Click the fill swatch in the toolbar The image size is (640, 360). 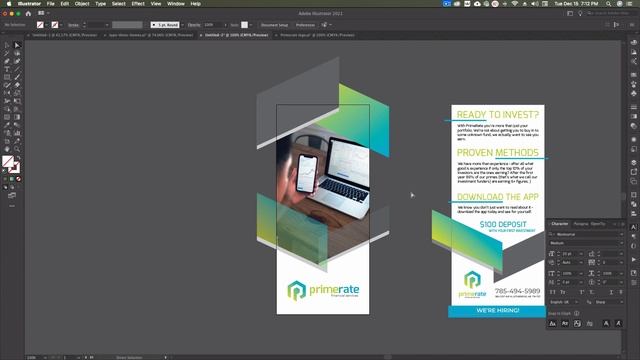[x=8, y=162]
